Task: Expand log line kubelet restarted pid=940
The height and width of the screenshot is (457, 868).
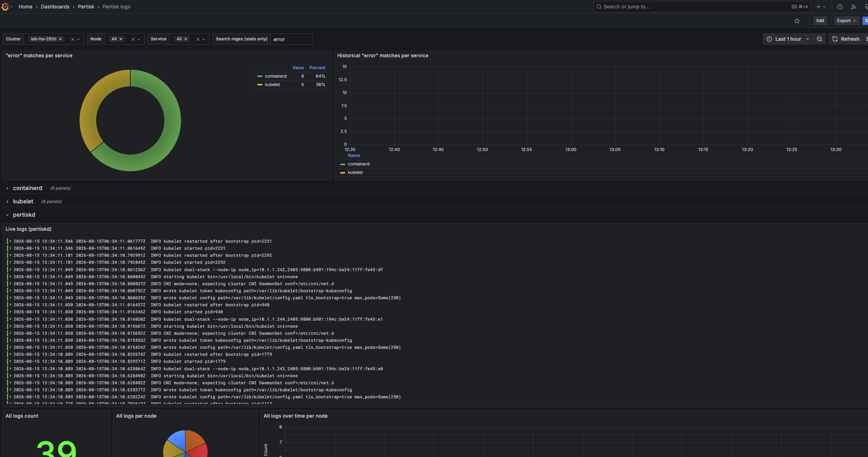Action: point(11,305)
